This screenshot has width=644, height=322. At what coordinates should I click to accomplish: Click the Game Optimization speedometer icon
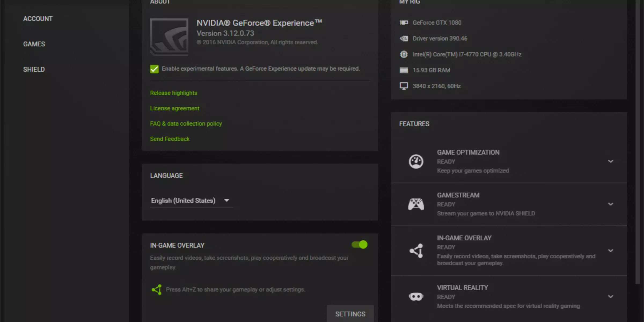point(416,161)
